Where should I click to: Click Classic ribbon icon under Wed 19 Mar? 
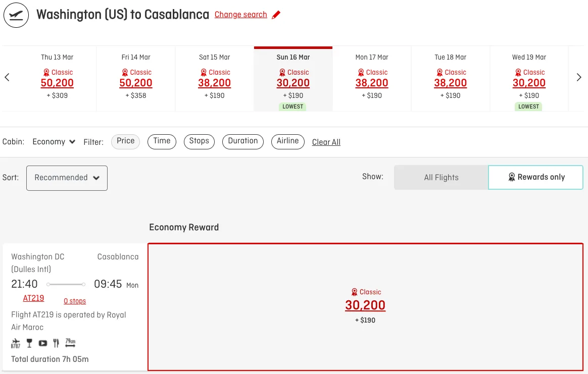tap(518, 72)
